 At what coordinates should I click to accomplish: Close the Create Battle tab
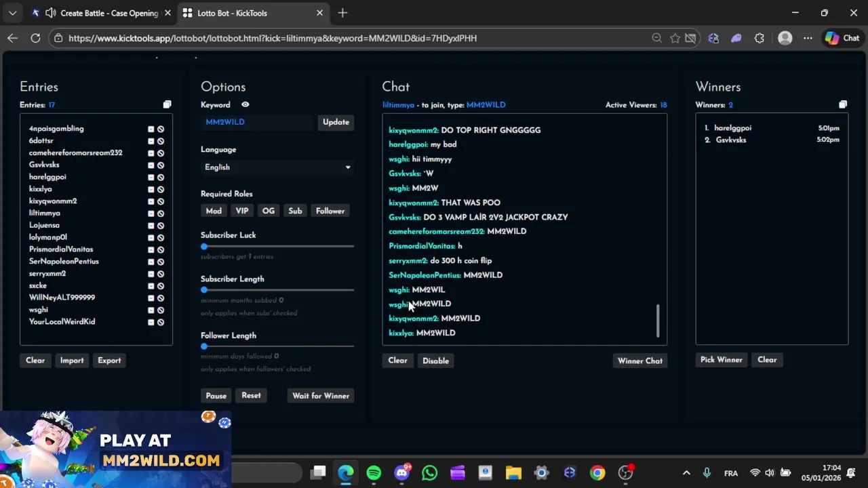tap(167, 13)
